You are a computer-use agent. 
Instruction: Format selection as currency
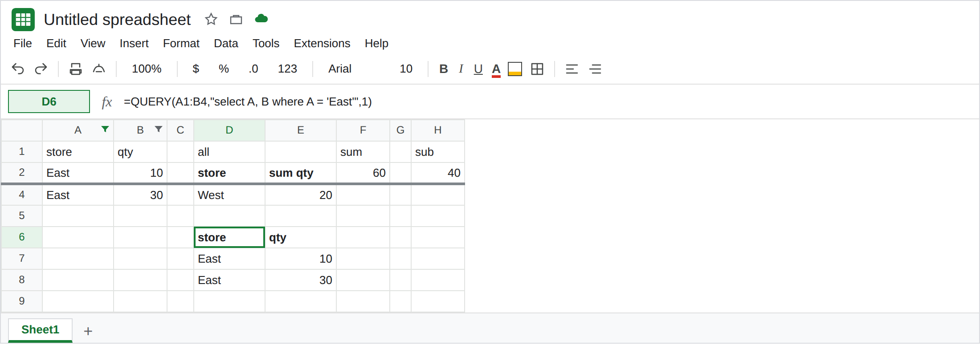tap(196, 69)
